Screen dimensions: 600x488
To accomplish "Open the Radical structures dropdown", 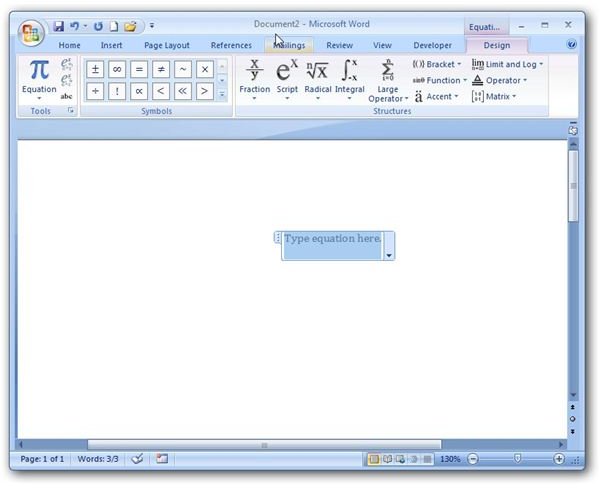I will pos(318,80).
